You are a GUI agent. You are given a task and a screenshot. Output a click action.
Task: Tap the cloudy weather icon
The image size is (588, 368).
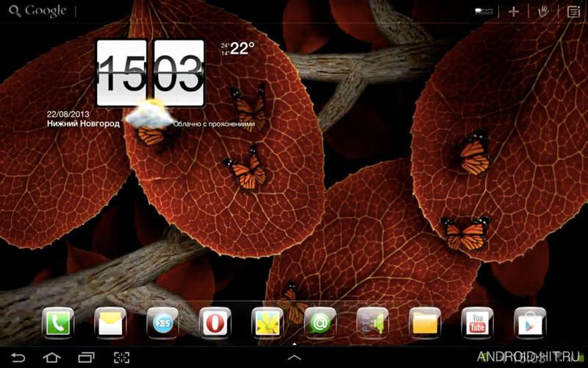149,114
